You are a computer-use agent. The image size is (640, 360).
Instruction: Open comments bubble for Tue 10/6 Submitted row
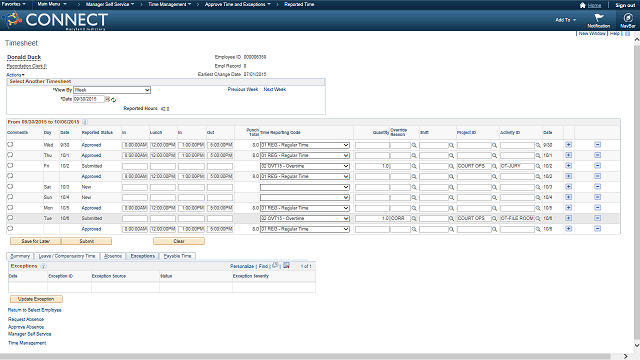[10, 218]
